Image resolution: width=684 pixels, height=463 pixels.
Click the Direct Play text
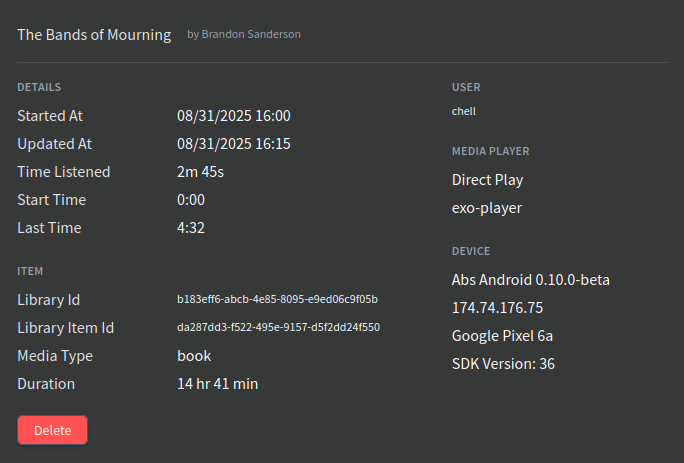tap(488, 180)
